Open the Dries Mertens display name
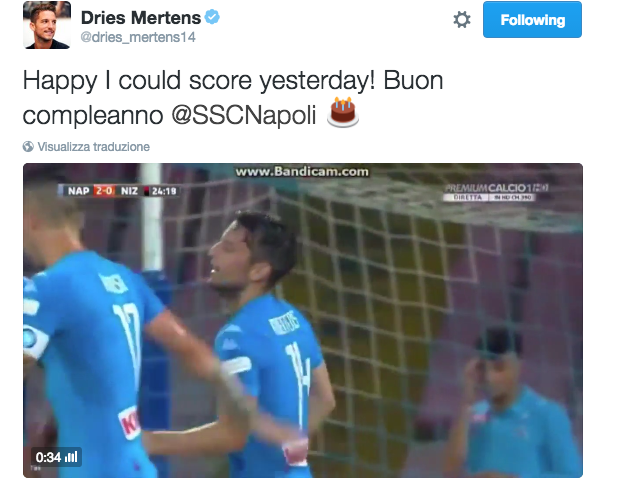This screenshot has height=484, width=619. tap(141, 18)
